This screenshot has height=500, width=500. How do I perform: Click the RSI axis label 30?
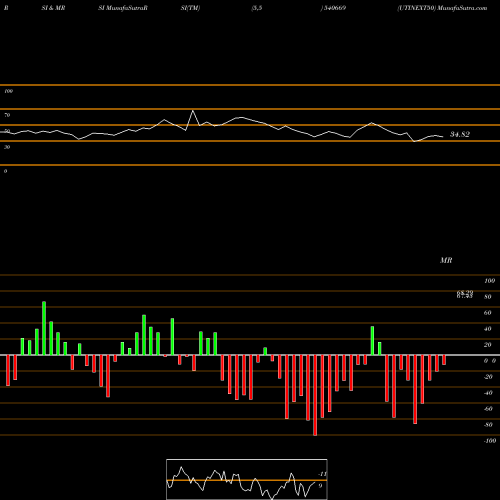pos(7,147)
